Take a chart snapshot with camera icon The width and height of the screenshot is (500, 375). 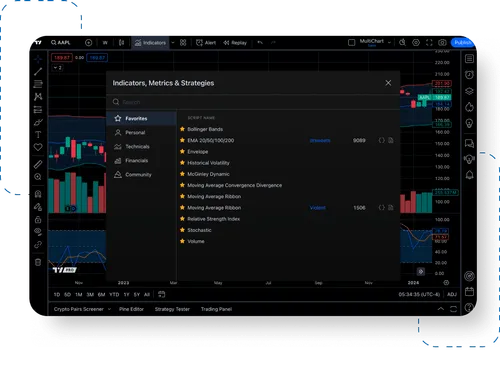click(x=442, y=42)
